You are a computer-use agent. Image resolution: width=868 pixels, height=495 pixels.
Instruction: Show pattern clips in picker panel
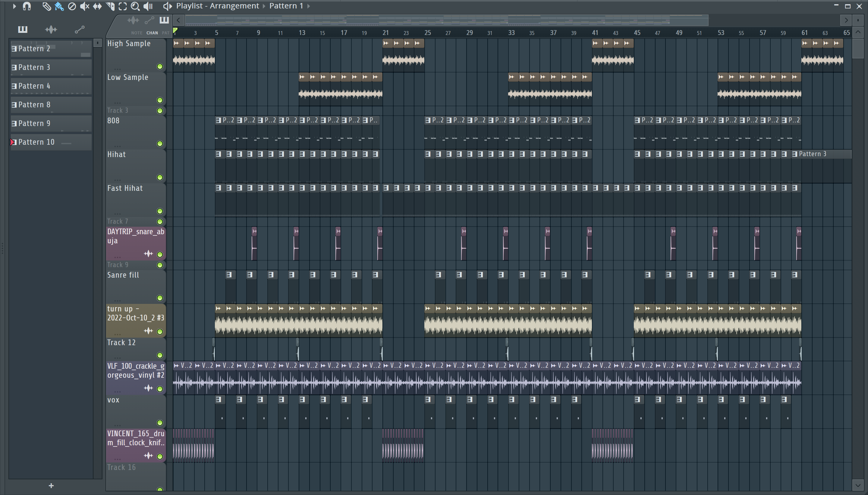click(22, 30)
